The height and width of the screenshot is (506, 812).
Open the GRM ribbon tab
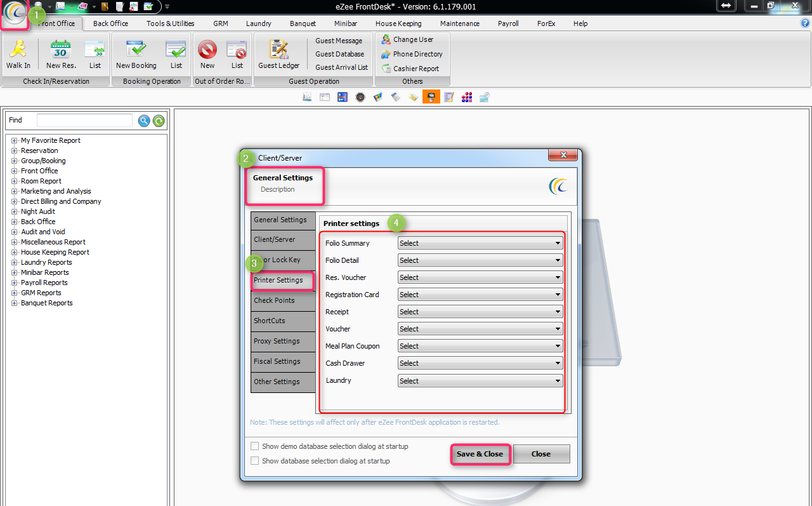(x=221, y=23)
